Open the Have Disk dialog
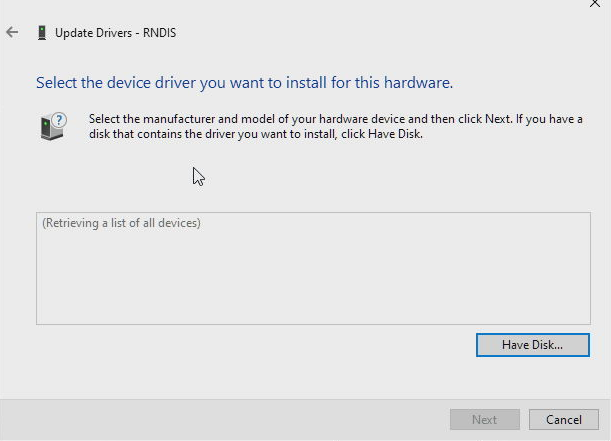Viewport: 611px width, 441px height. tap(533, 345)
